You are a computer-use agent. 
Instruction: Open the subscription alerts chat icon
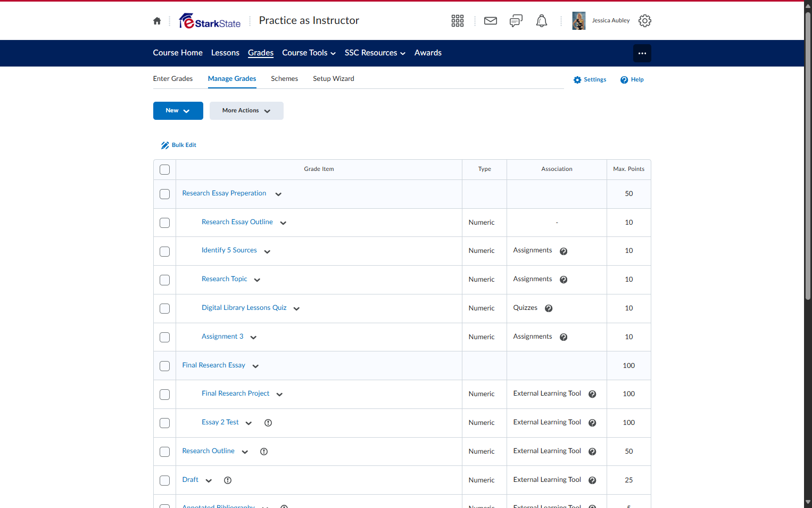(516, 21)
